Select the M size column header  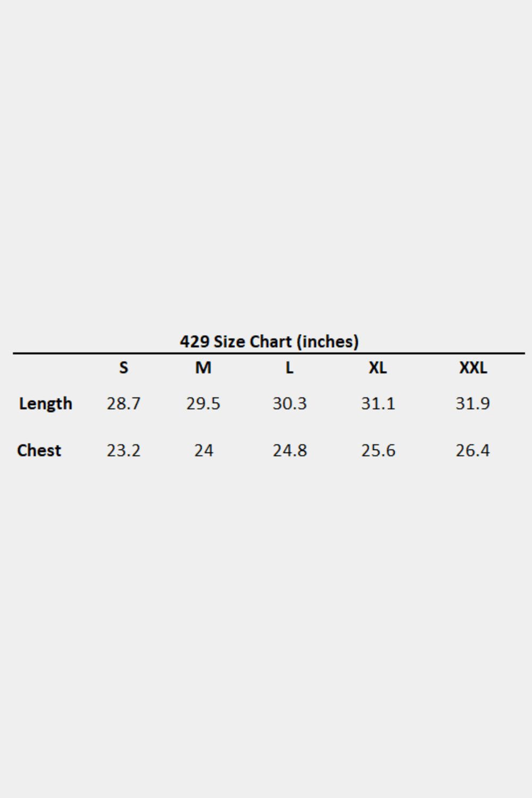tap(203, 368)
